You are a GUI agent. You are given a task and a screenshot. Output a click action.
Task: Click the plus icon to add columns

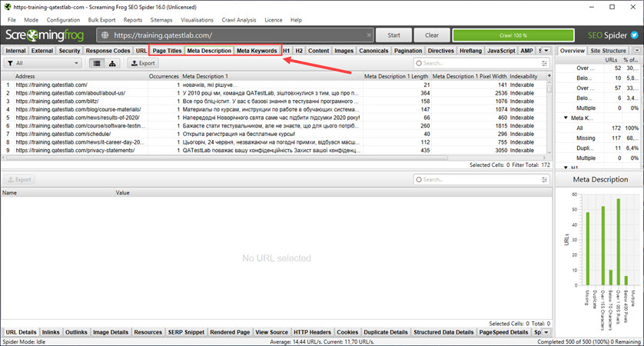click(x=548, y=77)
